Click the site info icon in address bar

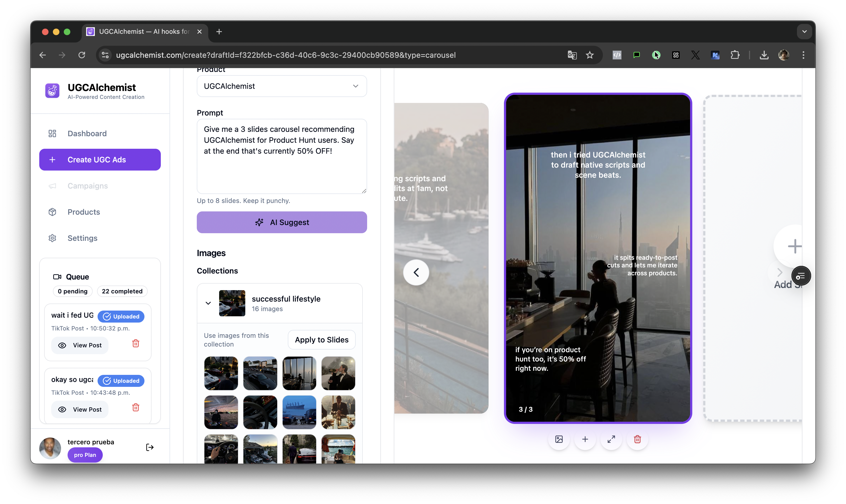(x=106, y=55)
